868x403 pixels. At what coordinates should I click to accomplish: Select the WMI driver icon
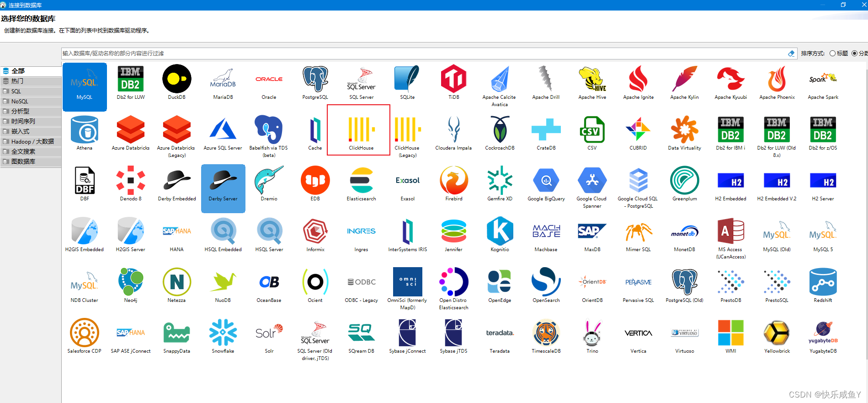pos(730,333)
